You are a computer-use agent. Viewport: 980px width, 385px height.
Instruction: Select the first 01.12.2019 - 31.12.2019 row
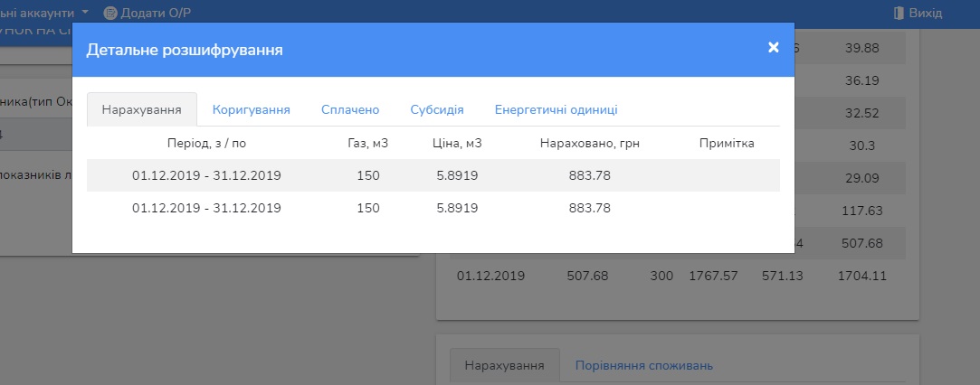click(x=206, y=175)
